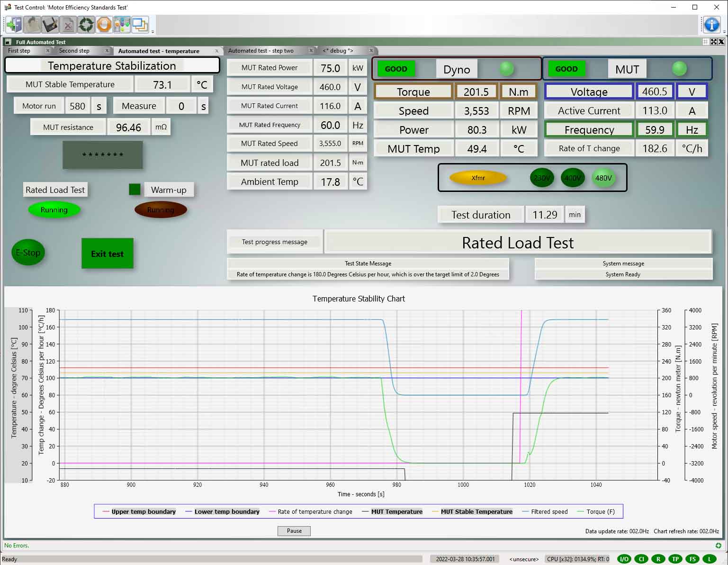Toggle the I/O status indicator

[x=624, y=559]
